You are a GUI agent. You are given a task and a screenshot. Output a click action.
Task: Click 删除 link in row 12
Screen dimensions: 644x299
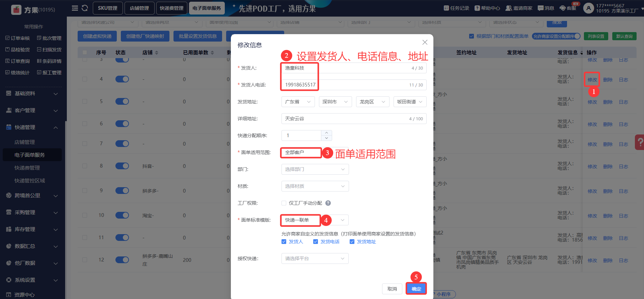608,260
